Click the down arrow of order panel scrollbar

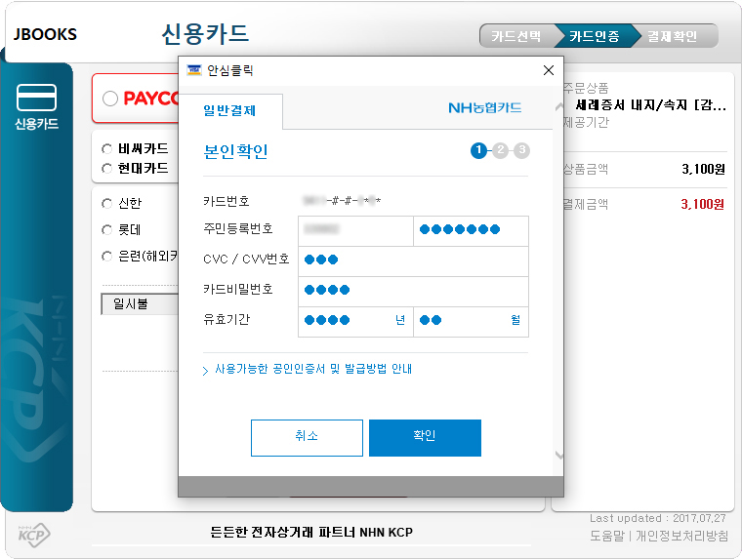[x=559, y=455]
